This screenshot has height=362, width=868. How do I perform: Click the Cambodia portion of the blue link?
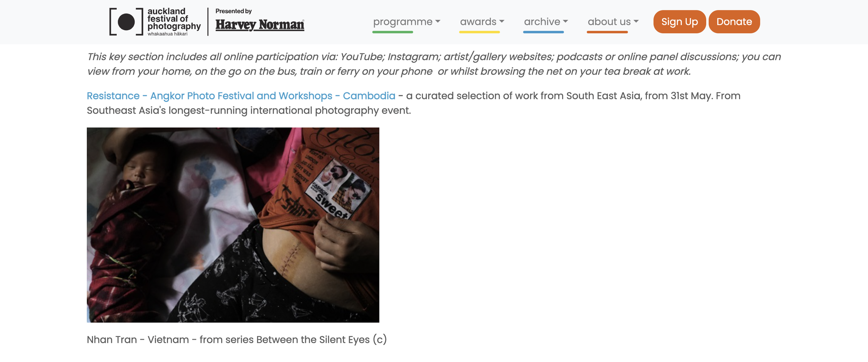pos(369,96)
